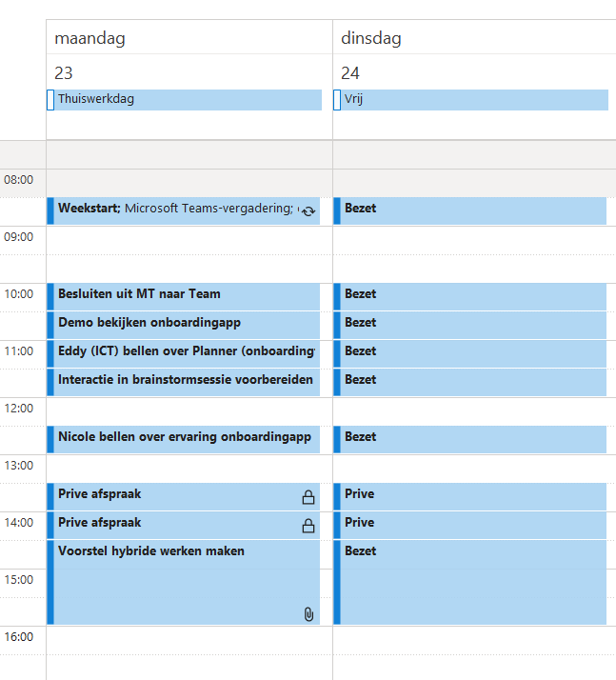Open Besluiten uit MT naar Team appointment

point(184,296)
